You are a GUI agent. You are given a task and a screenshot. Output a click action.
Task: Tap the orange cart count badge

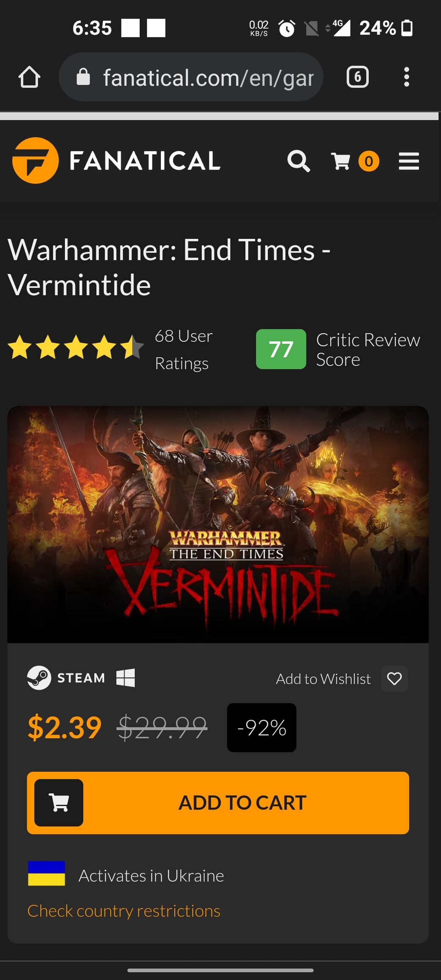369,161
